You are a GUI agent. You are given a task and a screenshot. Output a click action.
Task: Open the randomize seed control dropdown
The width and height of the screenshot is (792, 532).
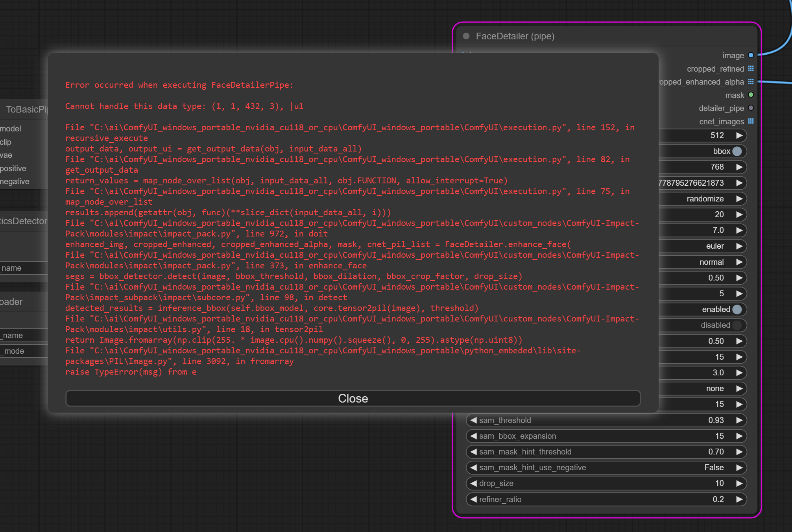tap(705, 199)
